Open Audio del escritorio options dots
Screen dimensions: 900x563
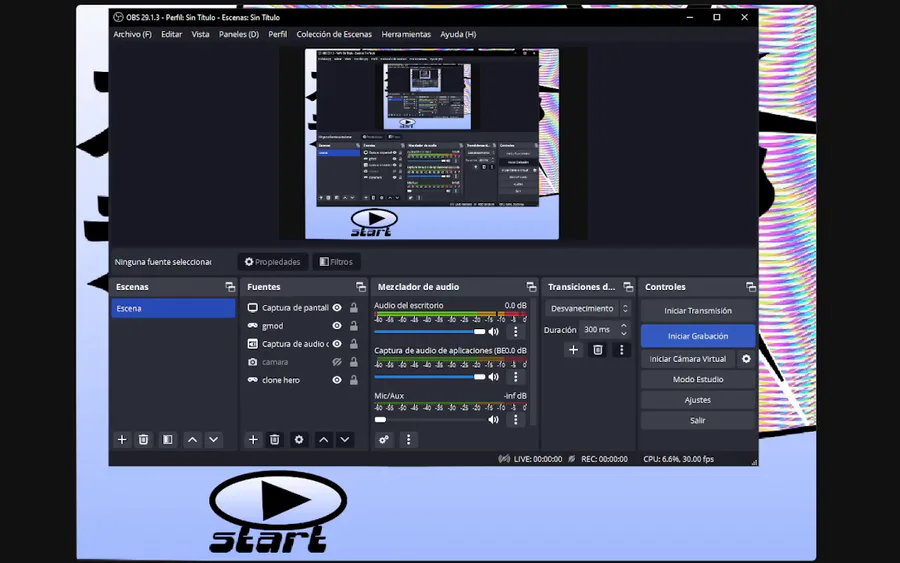[515, 332]
